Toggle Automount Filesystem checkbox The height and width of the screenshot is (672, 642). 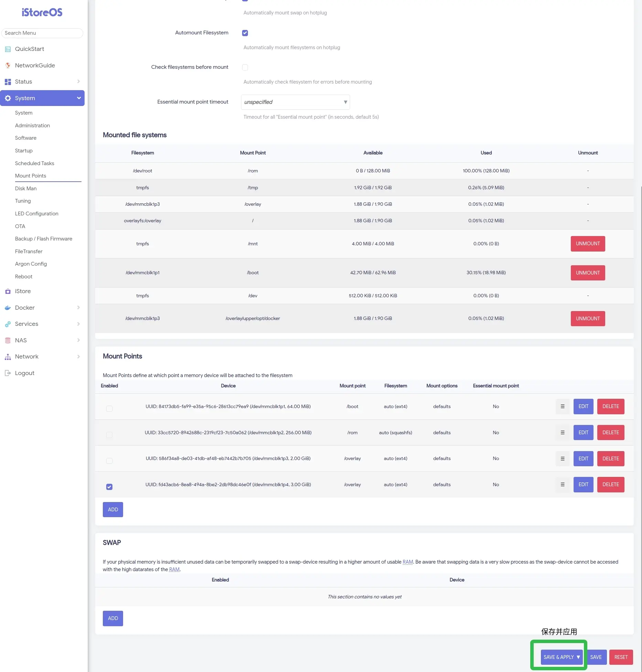point(245,33)
